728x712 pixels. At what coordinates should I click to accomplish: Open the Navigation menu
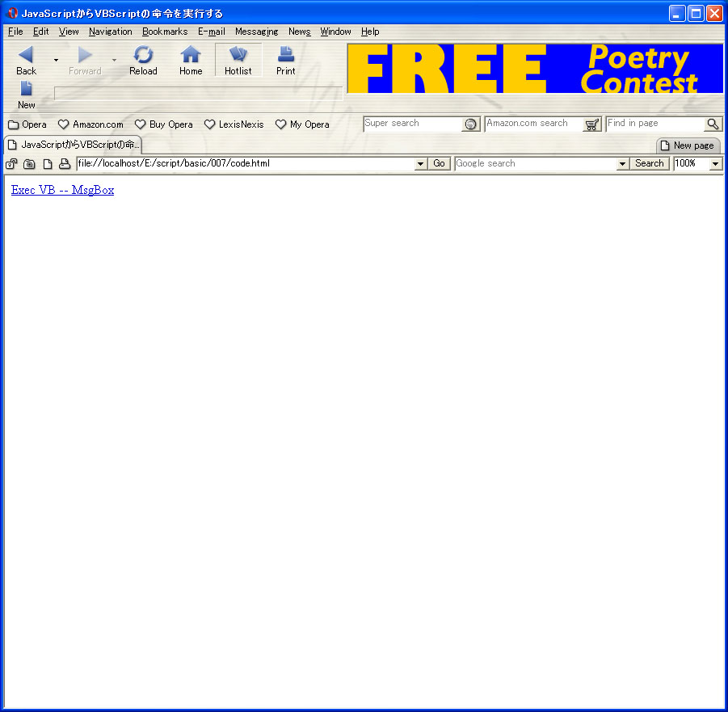[111, 32]
